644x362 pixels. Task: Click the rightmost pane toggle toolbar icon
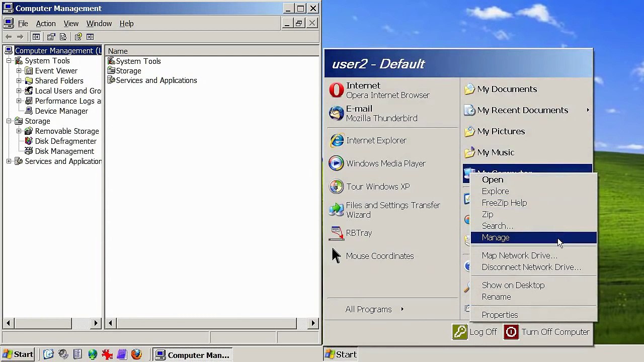[90, 37]
